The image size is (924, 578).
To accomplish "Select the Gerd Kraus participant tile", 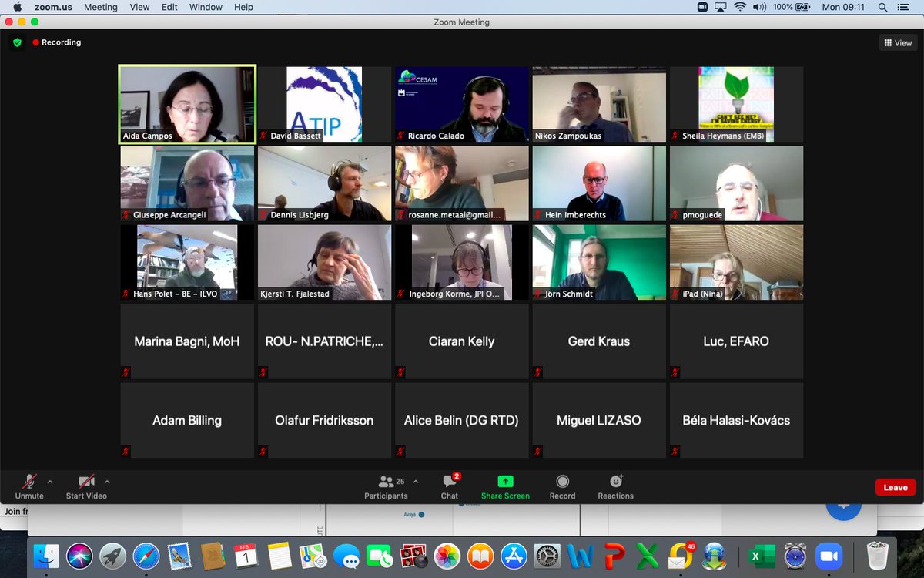I will click(x=599, y=341).
